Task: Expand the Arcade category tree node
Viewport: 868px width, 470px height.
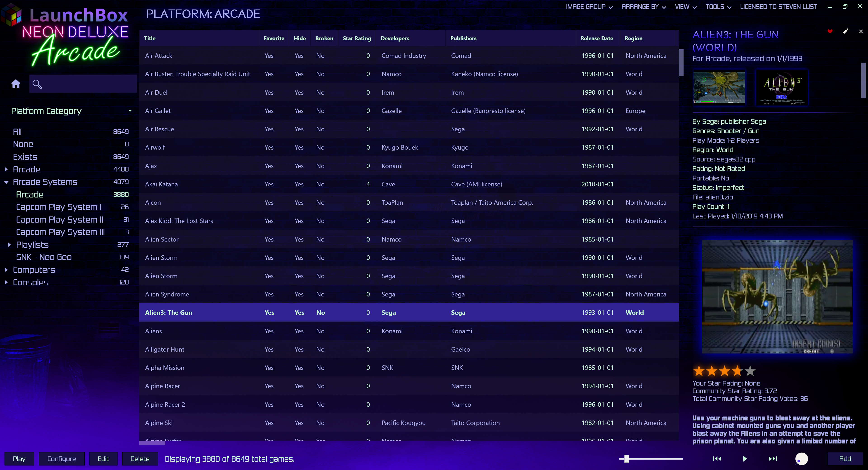Action: click(6, 169)
